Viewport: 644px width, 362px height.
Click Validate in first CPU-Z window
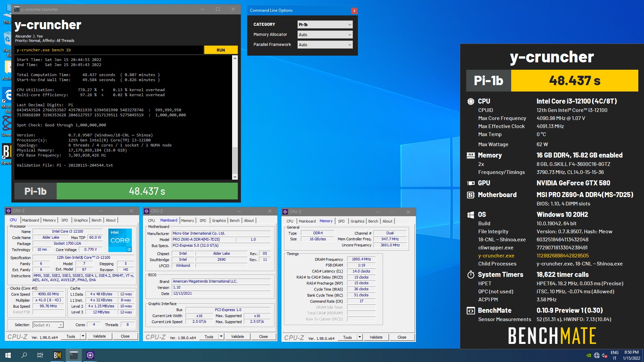click(99, 336)
